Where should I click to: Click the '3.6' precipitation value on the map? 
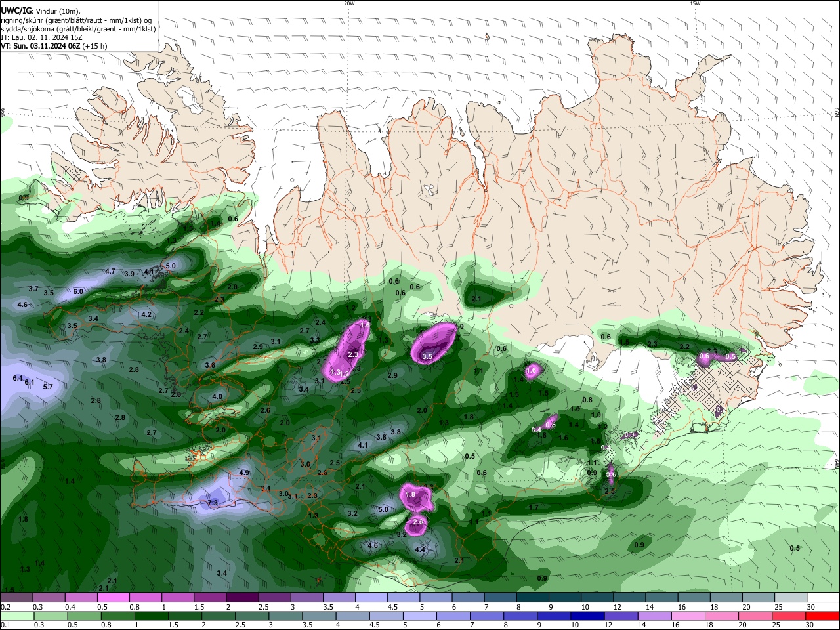coord(210,366)
